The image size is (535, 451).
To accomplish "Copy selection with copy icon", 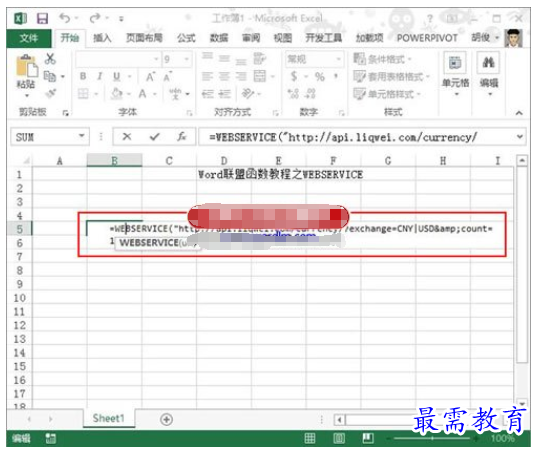I will click(50, 76).
